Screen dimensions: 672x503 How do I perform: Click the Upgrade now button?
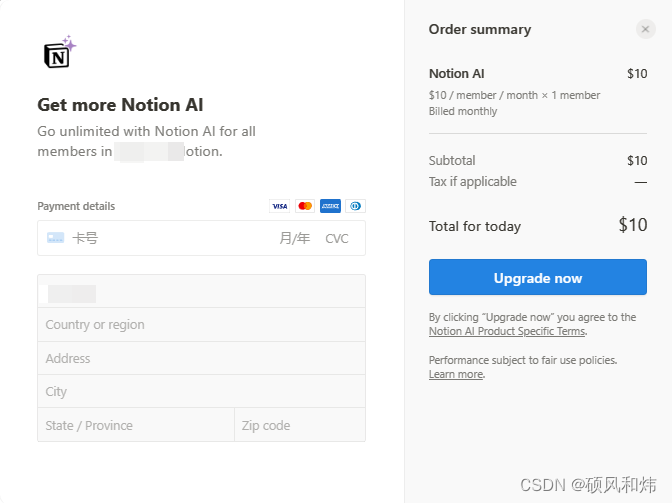point(538,277)
